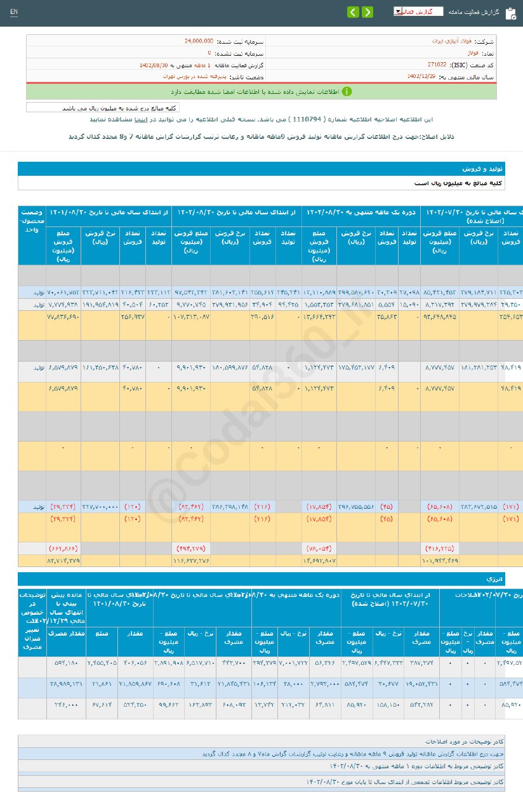
Task: Open the گزارش فعالیت report selector dropdown
Action: [x=418, y=12]
